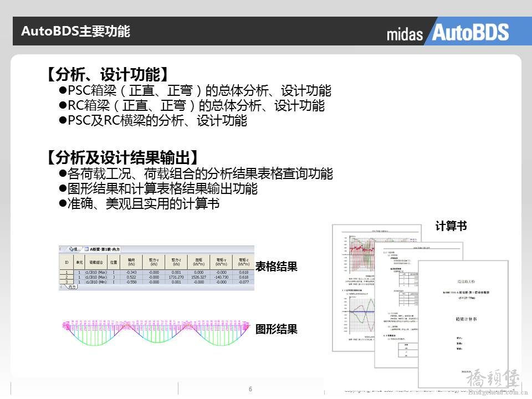Select the heading 【分析及设计结果输出】
The height and width of the screenshot is (399, 532).
[122, 157]
